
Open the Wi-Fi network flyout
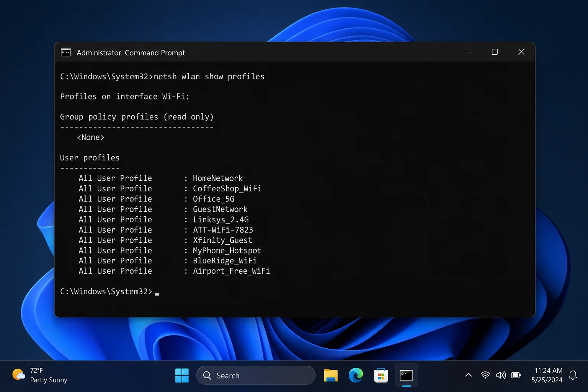click(485, 375)
